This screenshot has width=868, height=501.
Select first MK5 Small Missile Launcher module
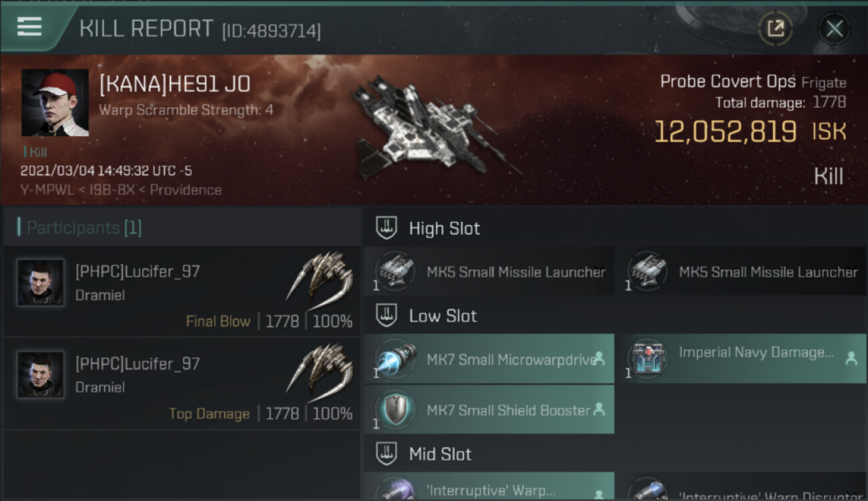click(x=489, y=272)
